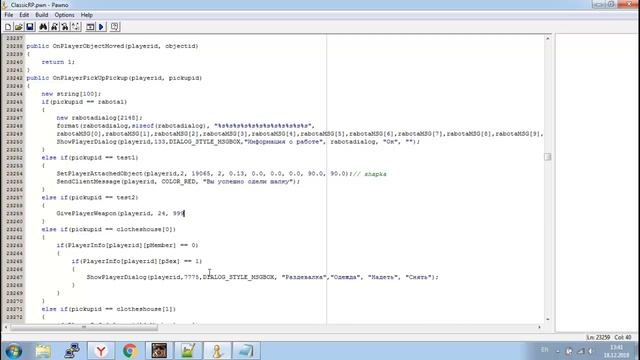Click "new rabotadialog[2148];" line
Image resolution: width=640 pixels, height=360 pixels.
point(100,118)
